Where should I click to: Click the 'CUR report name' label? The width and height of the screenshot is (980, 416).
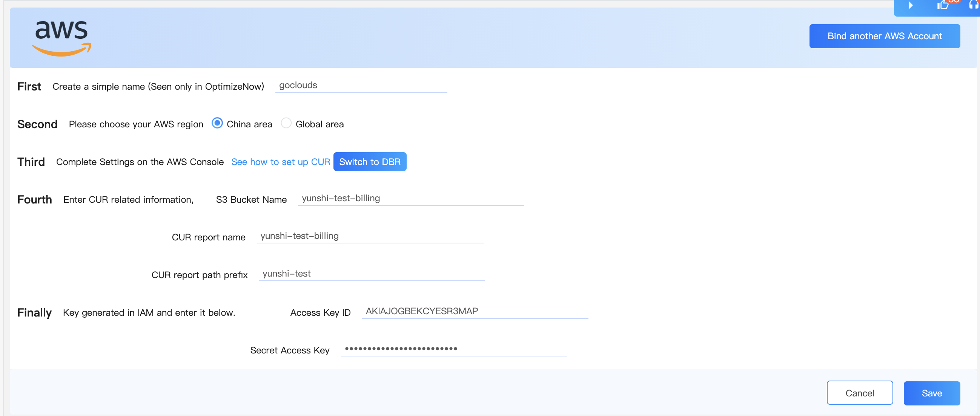[209, 237]
